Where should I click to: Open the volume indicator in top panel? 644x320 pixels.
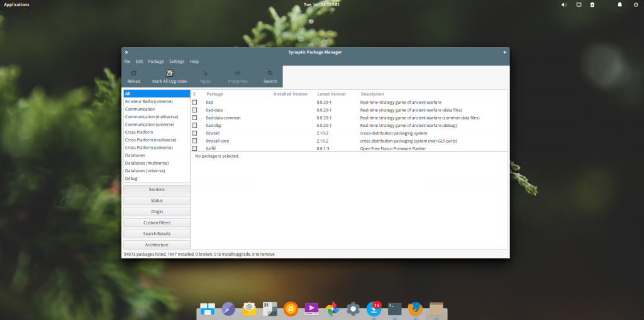click(x=564, y=4)
